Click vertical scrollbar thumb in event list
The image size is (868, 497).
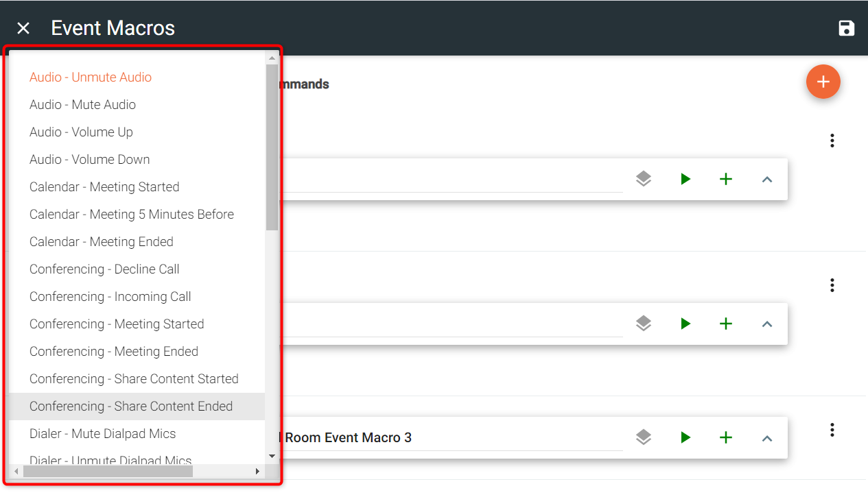click(x=272, y=147)
